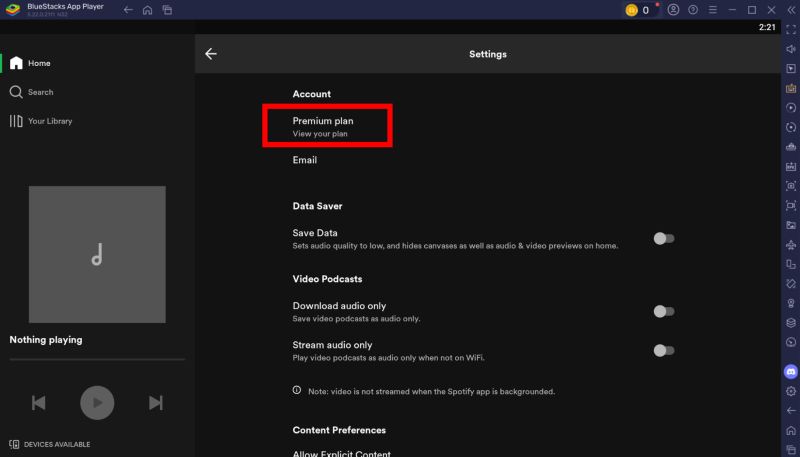Click BlueStacks title bar home icon

pos(147,10)
